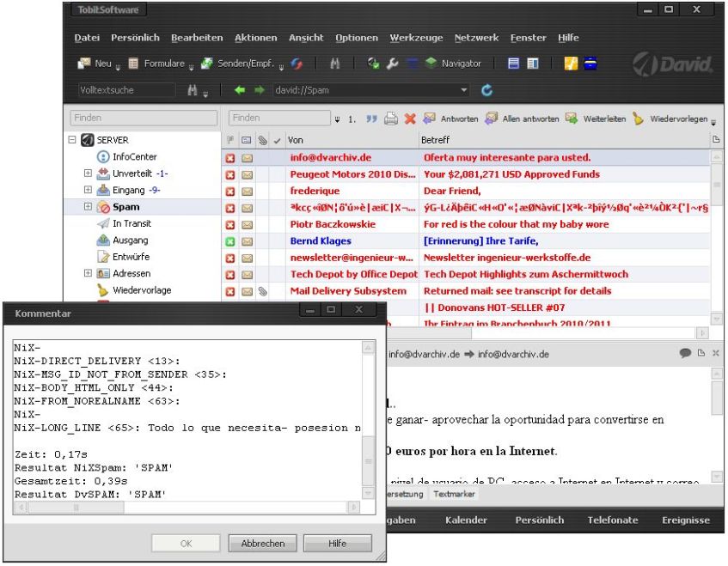Screen dimensions: 728x566
Task: Click the blue refresh icon beside address bar
Action: pos(486,90)
